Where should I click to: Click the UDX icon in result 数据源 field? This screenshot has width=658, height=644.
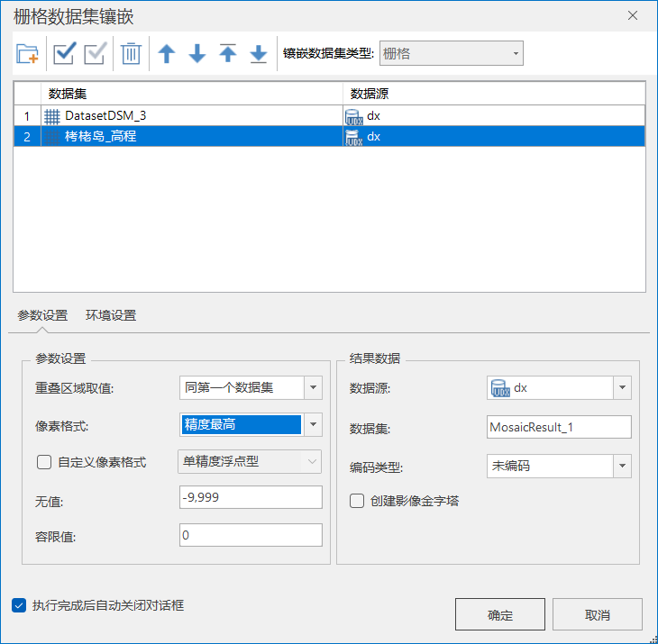click(500, 388)
